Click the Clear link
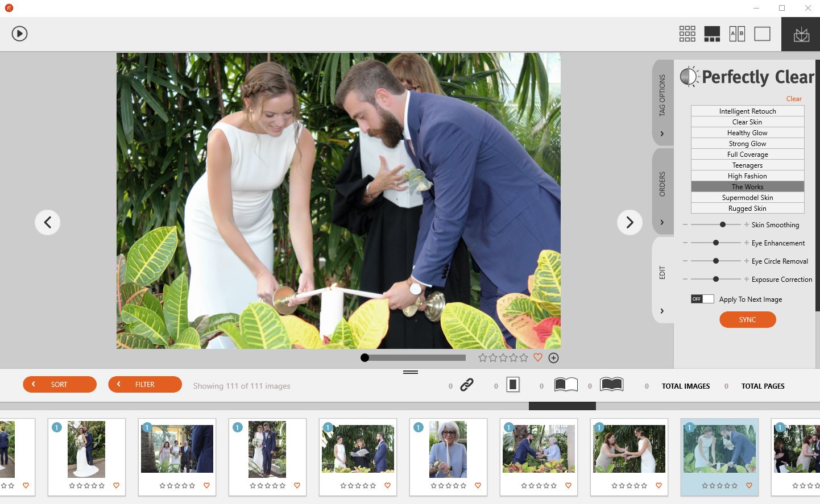This screenshot has width=820, height=504. click(794, 99)
